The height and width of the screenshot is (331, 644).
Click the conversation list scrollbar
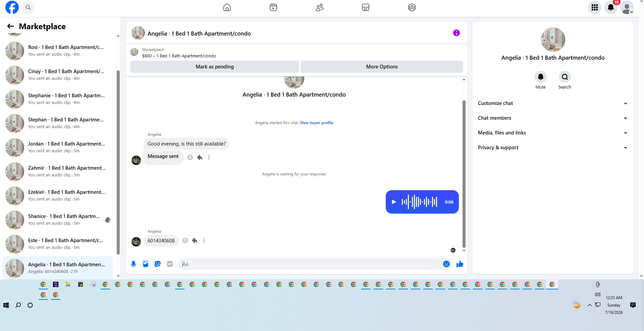pyautogui.click(x=118, y=162)
